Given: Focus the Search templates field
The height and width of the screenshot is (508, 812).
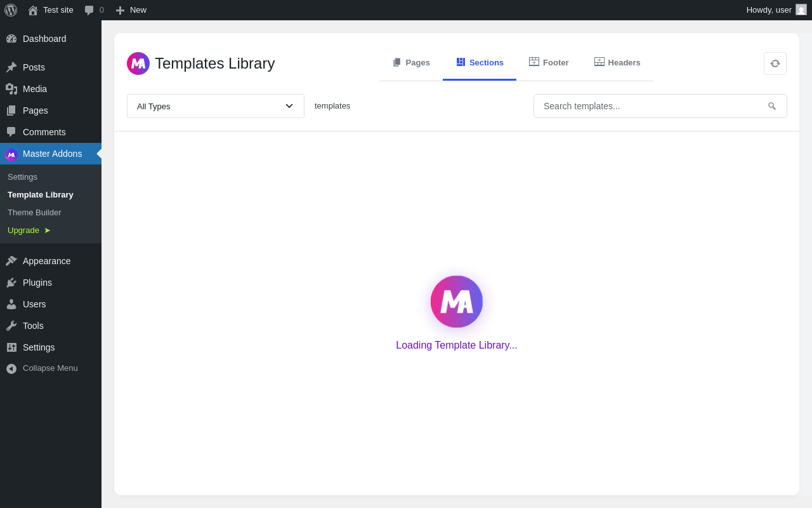Looking at the screenshot, I should pos(660,106).
